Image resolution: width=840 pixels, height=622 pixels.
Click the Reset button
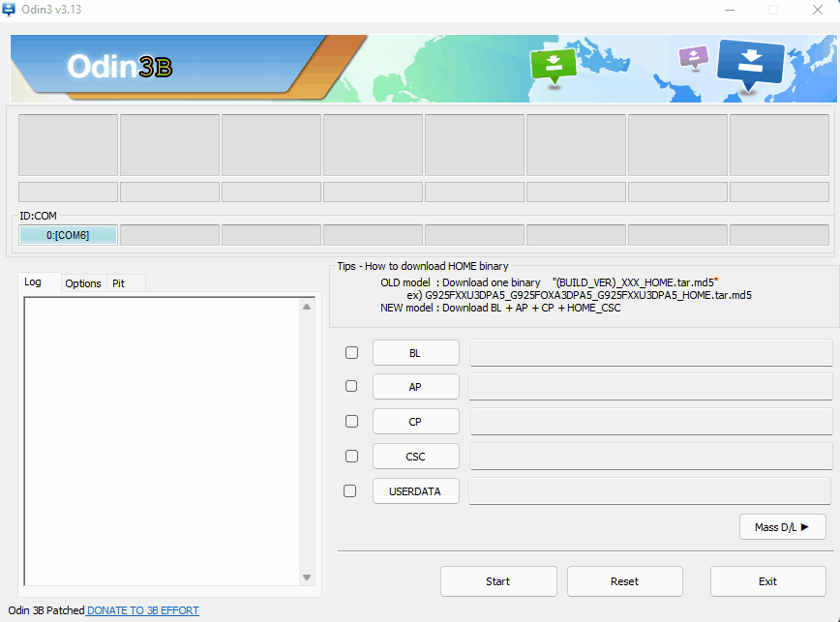624,581
